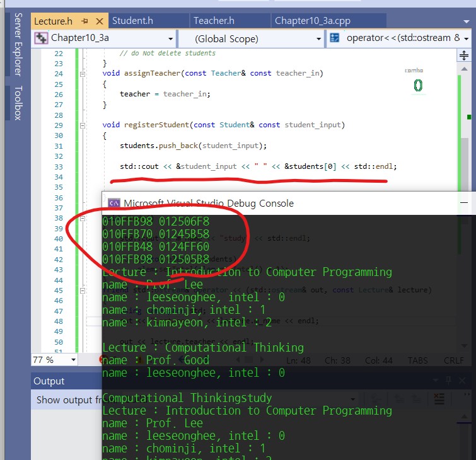Click the Output panel title
This screenshot has height=460, width=476.
(49, 381)
